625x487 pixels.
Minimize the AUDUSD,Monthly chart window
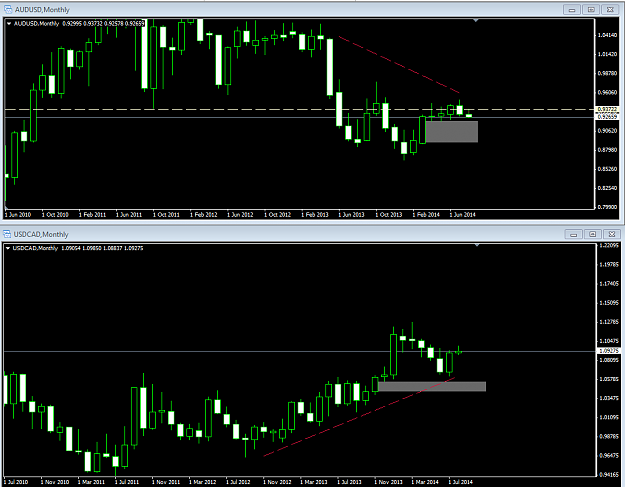coord(572,10)
